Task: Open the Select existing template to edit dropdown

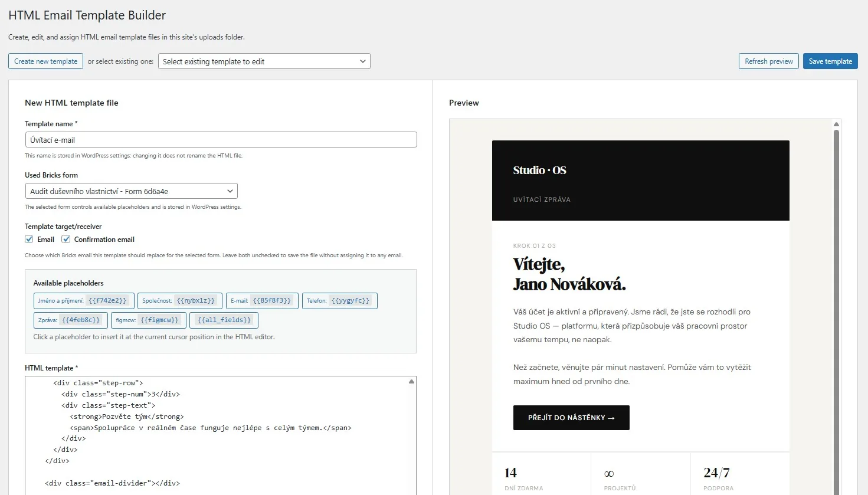Action: pos(264,61)
